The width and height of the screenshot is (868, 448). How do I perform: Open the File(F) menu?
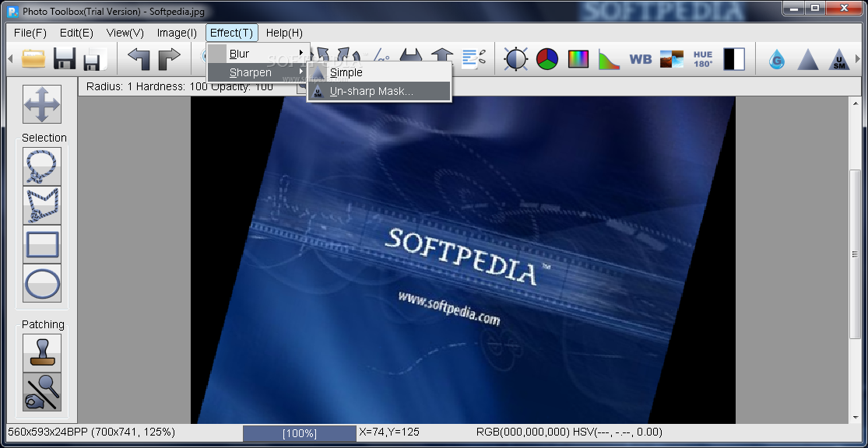click(x=30, y=33)
